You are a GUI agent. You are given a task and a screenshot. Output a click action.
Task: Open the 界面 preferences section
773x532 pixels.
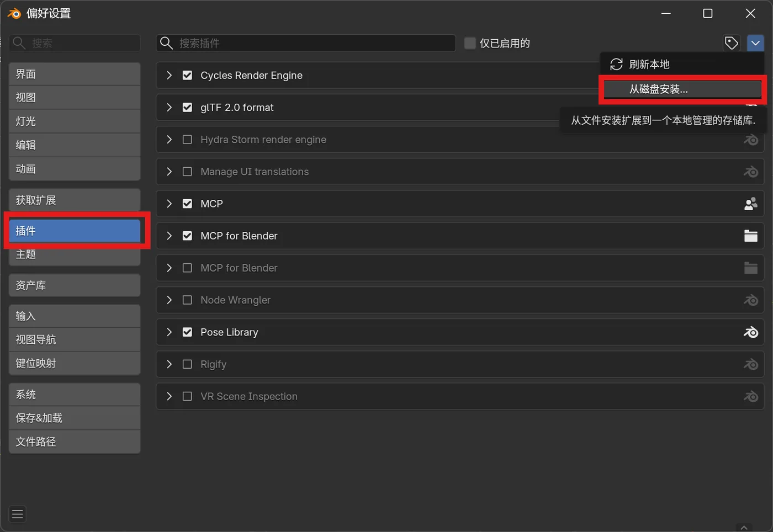point(75,74)
